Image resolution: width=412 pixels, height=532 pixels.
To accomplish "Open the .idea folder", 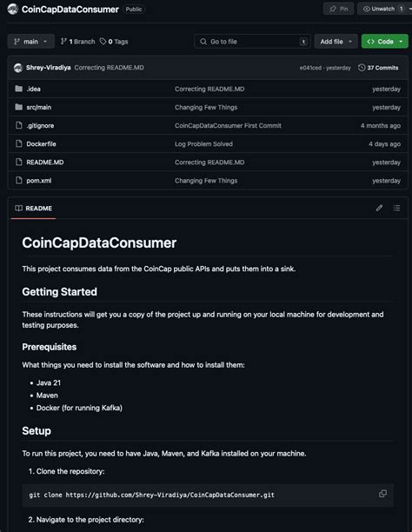I will 33,89.
